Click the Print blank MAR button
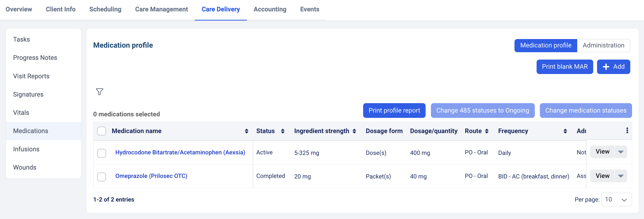 point(565,67)
